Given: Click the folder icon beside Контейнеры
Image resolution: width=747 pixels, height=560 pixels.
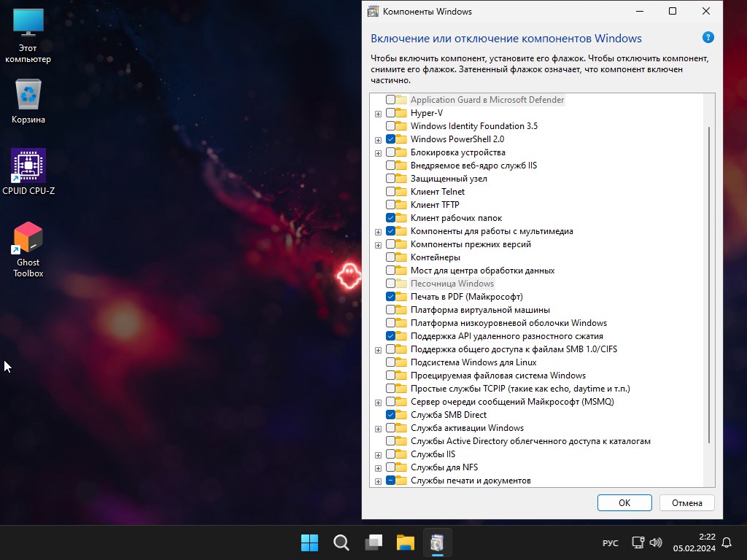Looking at the screenshot, I should (401, 257).
